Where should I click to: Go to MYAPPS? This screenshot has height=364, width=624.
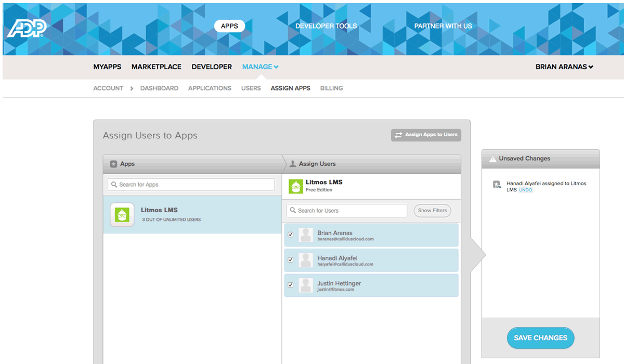tap(107, 67)
